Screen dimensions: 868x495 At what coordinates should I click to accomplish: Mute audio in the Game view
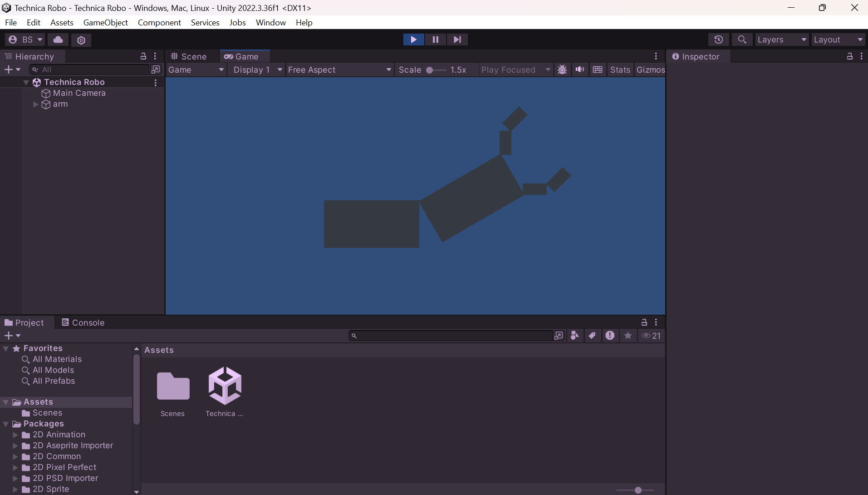pos(579,69)
